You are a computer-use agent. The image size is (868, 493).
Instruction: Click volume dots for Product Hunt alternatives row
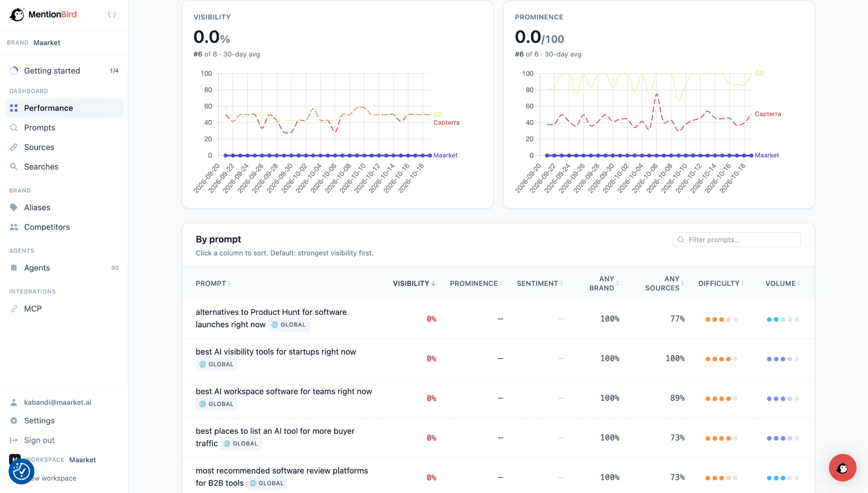[x=783, y=320]
